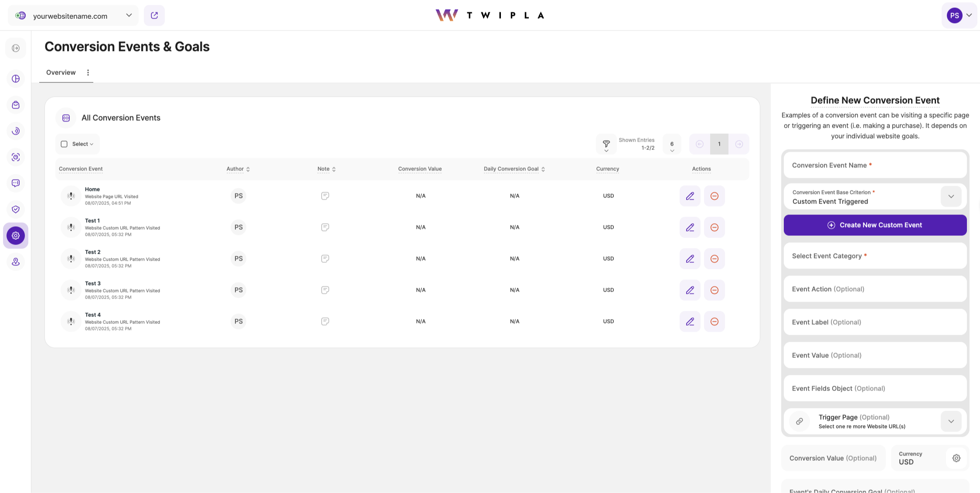Image resolution: width=980 pixels, height=493 pixels.
Task: Toggle the Select all checkbox
Action: [x=64, y=144]
